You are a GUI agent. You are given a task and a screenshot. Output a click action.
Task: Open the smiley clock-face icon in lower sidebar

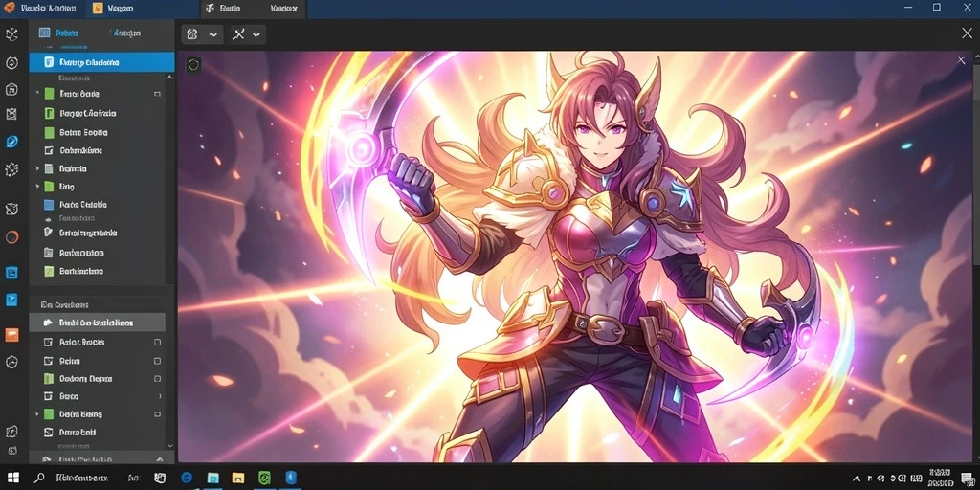(11, 361)
